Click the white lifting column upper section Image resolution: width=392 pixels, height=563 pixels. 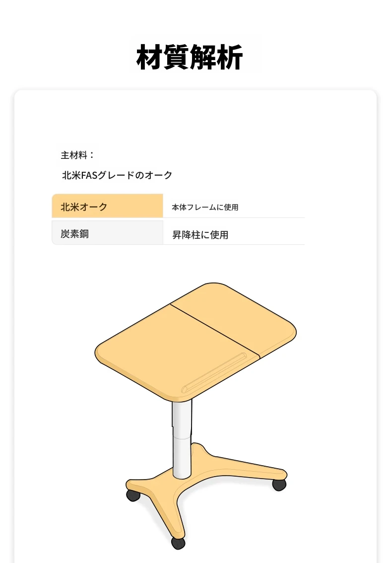182,419
